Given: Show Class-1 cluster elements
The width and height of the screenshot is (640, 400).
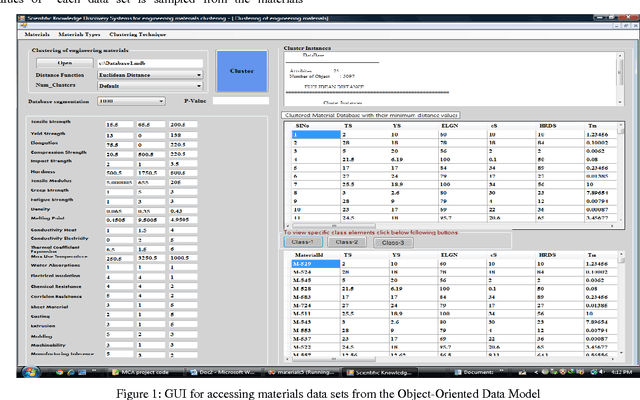Looking at the screenshot, I should pos(302,242).
